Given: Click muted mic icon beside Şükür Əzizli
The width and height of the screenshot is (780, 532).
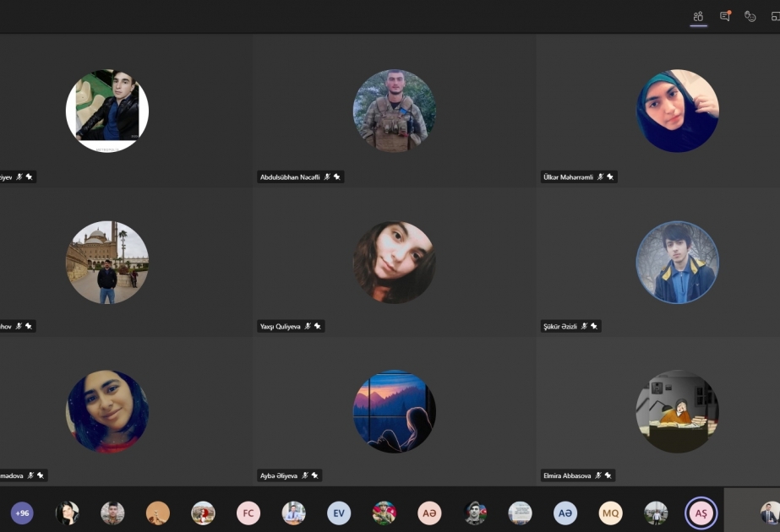Looking at the screenshot, I should click(x=584, y=326).
